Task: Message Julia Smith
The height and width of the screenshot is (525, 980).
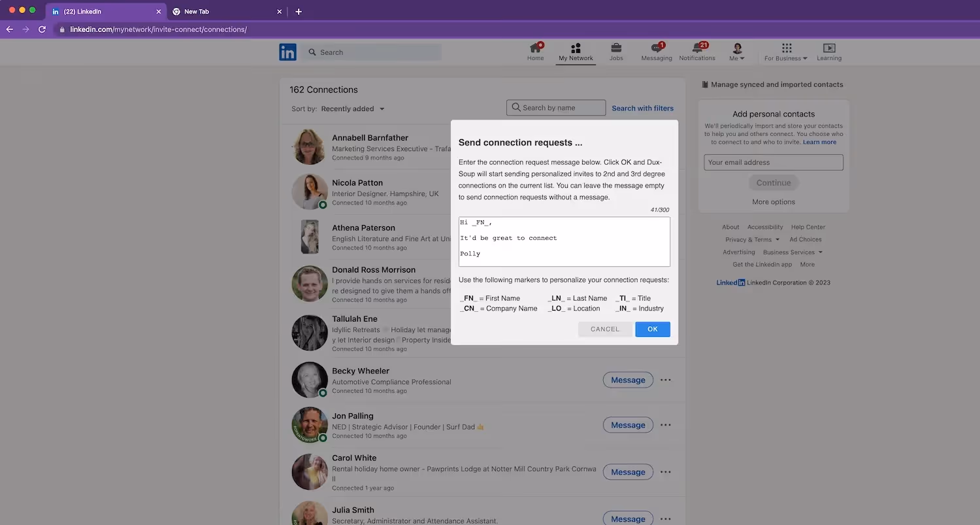Action: click(x=628, y=518)
